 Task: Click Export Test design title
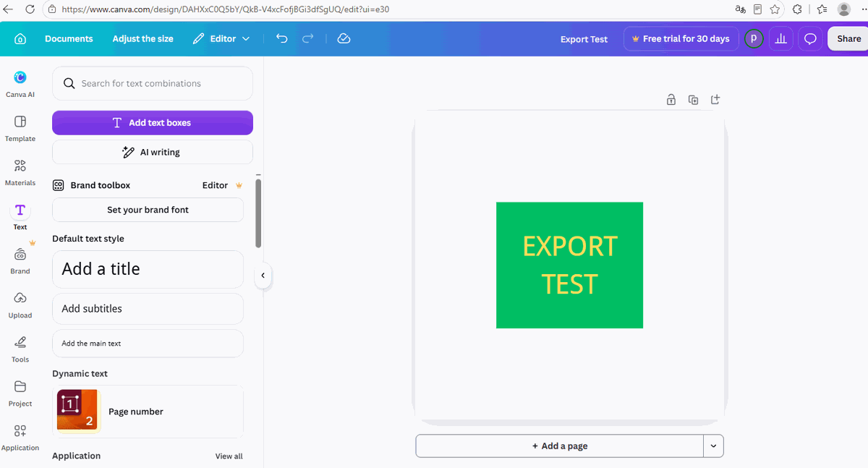tap(584, 39)
